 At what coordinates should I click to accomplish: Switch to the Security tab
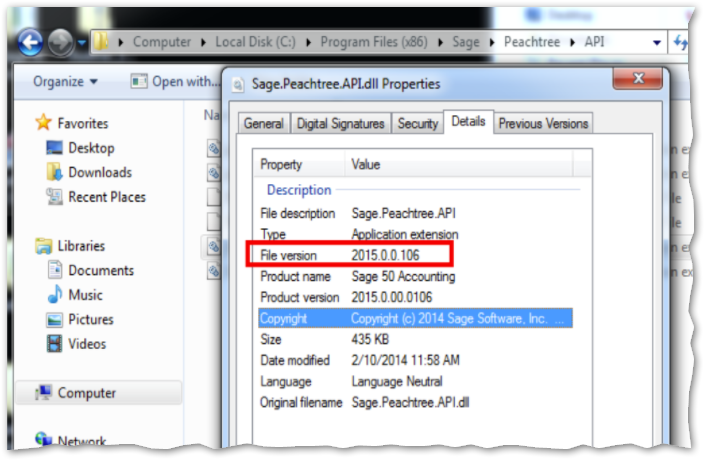coord(417,123)
